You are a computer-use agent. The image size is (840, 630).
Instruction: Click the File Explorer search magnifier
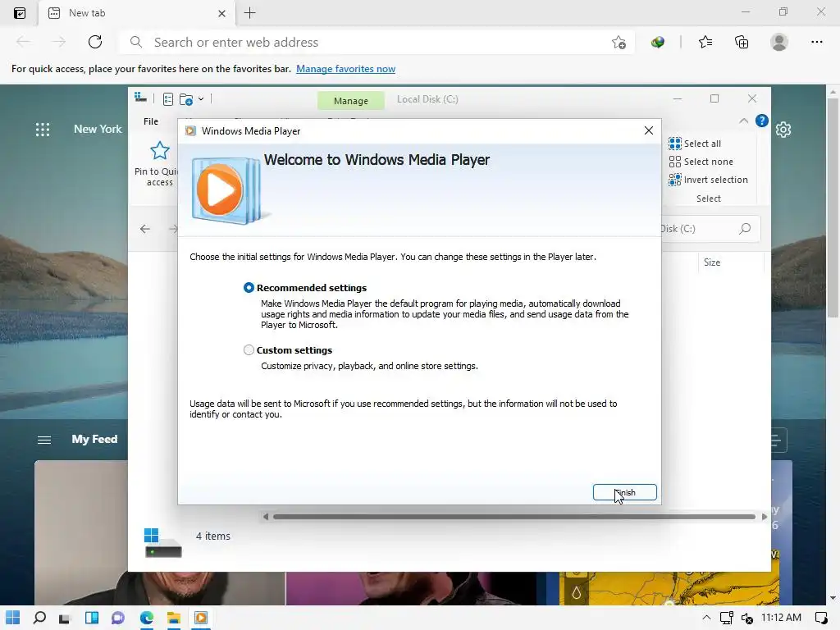point(745,229)
